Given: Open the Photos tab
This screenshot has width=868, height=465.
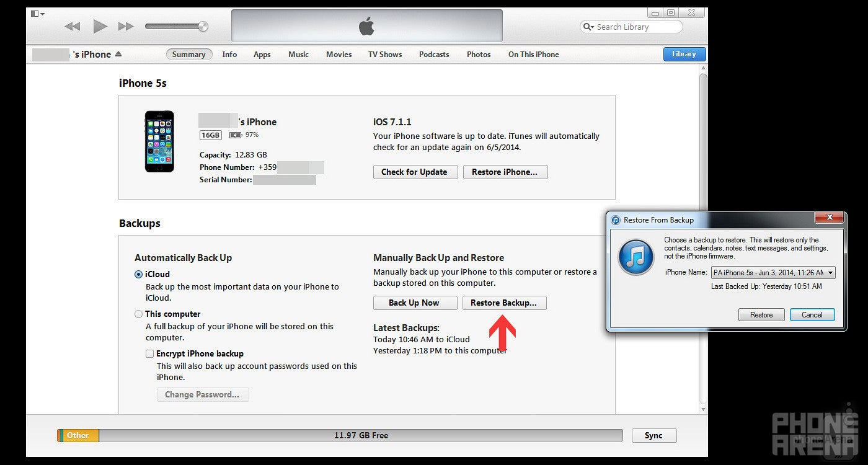Looking at the screenshot, I should pos(479,55).
